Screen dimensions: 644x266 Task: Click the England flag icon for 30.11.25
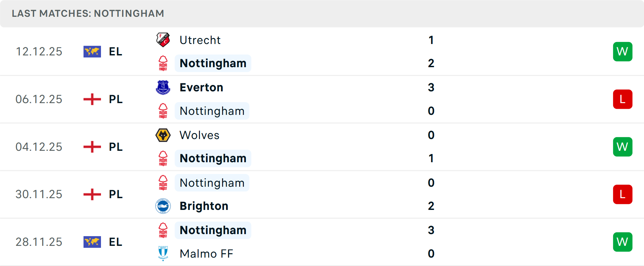click(x=92, y=194)
